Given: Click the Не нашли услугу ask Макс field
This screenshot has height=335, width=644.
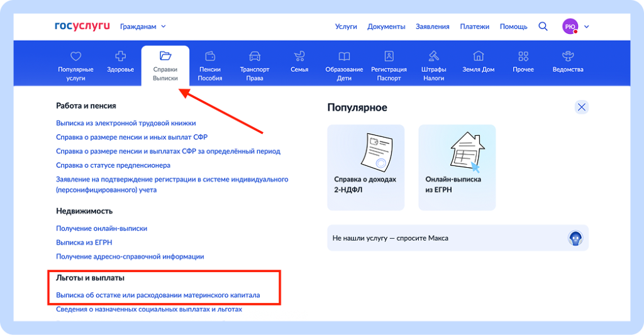Looking at the screenshot, I should tap(458, 238).
